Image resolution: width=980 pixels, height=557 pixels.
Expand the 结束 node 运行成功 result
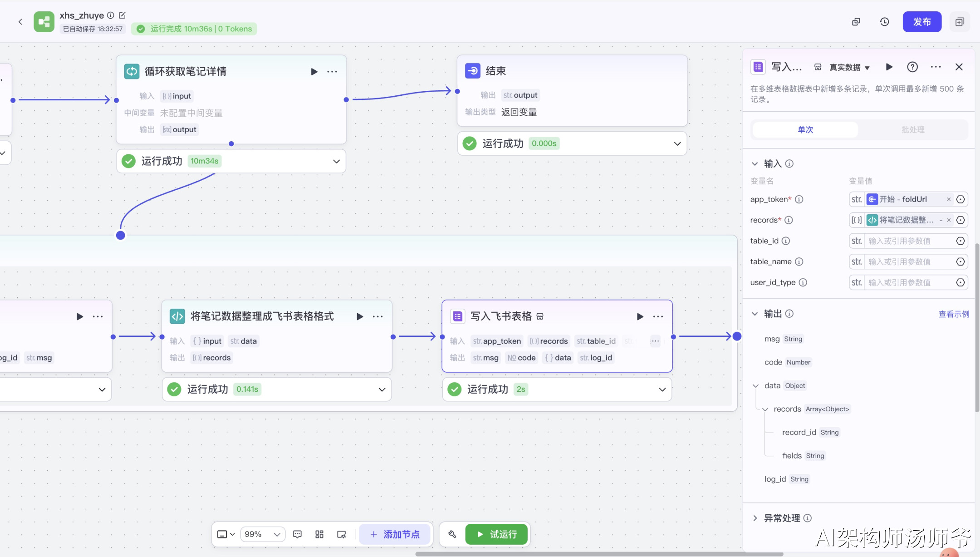(677, 144)
